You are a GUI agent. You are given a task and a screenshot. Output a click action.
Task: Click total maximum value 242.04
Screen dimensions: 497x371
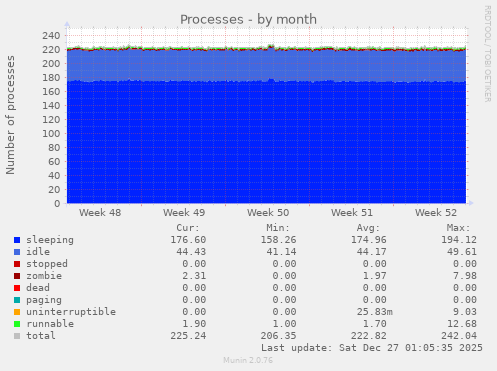[459, 336]
